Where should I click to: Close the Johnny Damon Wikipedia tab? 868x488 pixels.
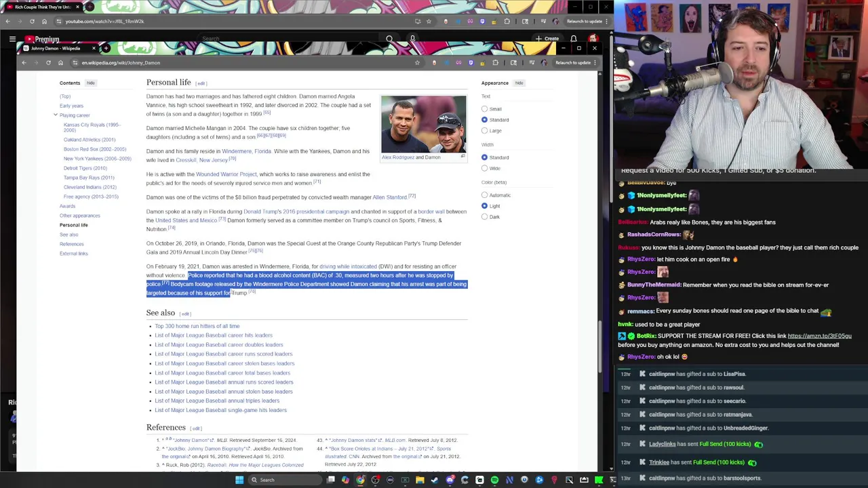tap(94, 48)
